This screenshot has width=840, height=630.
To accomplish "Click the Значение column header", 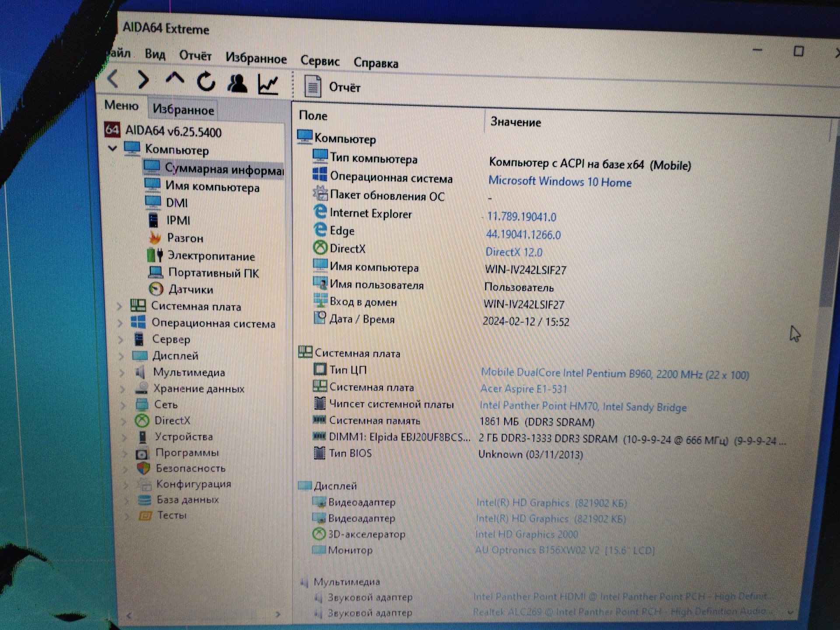I will click(x=515, y=122).
